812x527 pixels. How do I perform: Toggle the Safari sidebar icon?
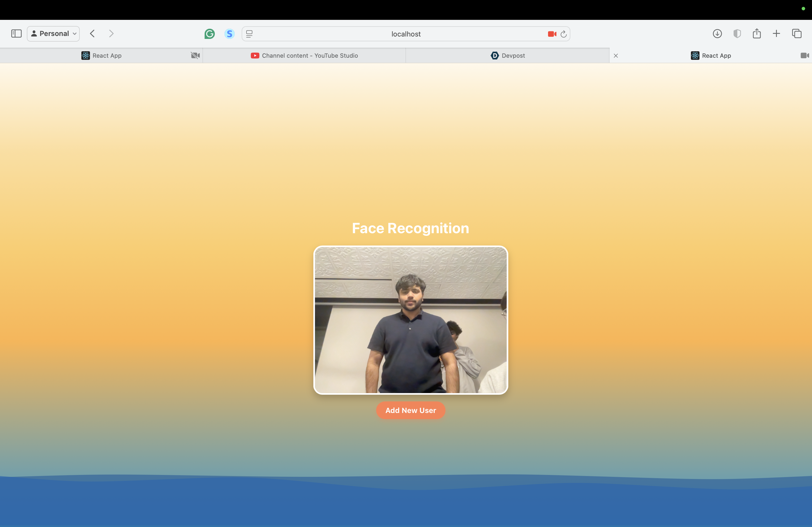(x=16, y=33)
